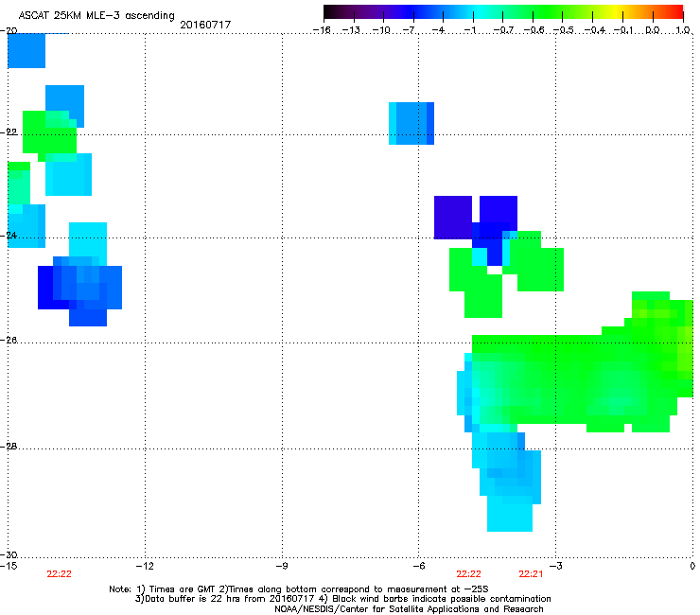Click the "1.0" color scale label

(683, 30)
